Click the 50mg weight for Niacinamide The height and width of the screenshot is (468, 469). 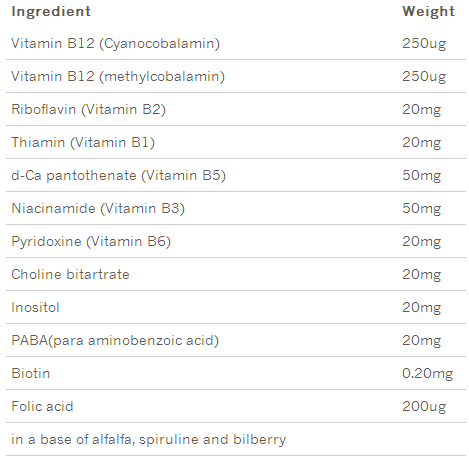click(421, 209)
